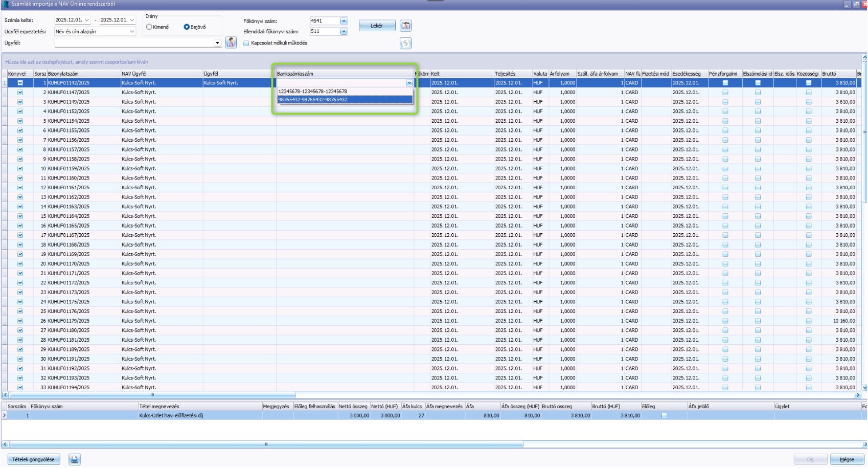Select the Kimenő direction radio button
This screenshot has height=468, width=868.
click(149, 27)
